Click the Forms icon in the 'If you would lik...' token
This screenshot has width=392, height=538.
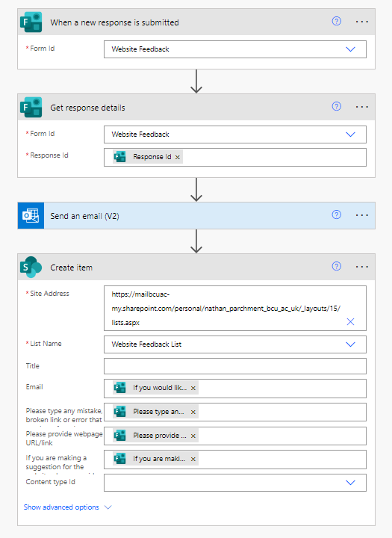point(119,388)
